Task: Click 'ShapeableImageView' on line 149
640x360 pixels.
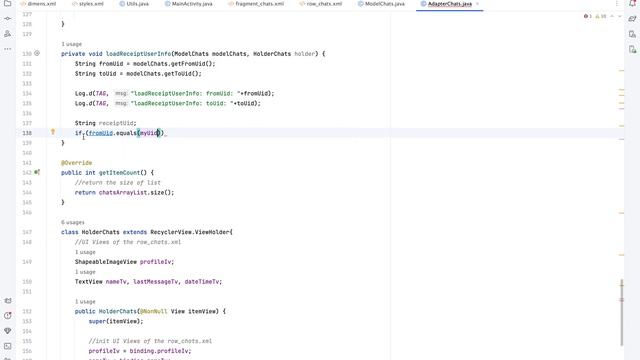Action: (105, 262)
